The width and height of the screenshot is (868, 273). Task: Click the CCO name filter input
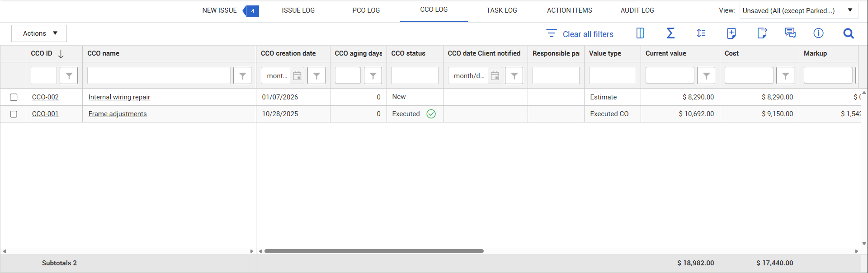point(159,75)
